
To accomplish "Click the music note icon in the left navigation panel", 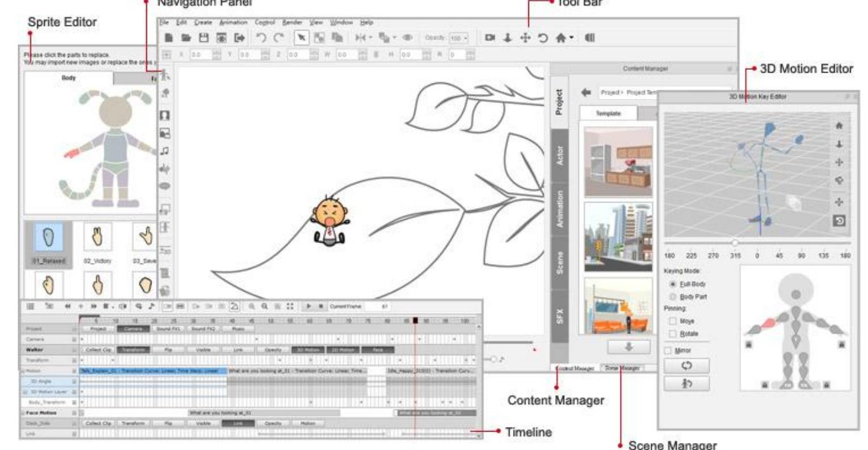I will tap(164, 151).
